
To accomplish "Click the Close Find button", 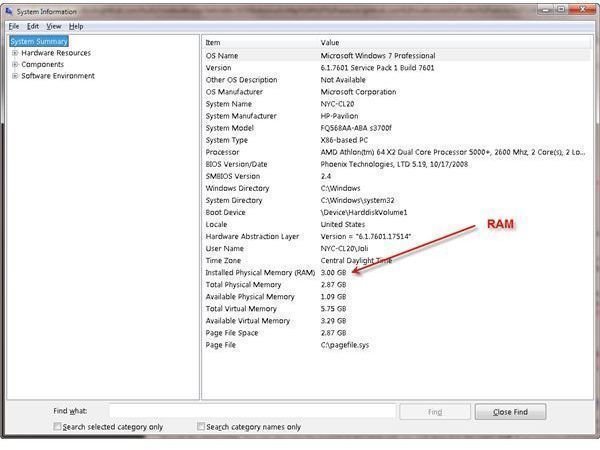I will coord(510,412).
